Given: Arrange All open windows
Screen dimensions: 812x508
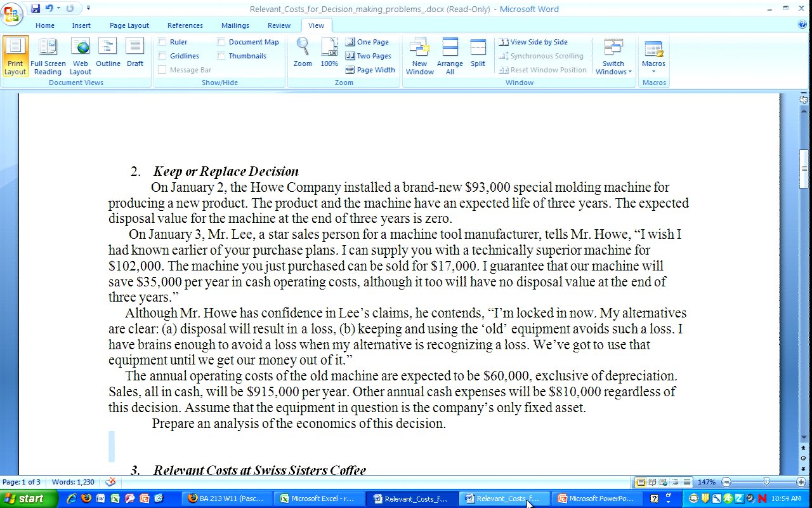Looking at the screenshot, I should tap(450, 56).
